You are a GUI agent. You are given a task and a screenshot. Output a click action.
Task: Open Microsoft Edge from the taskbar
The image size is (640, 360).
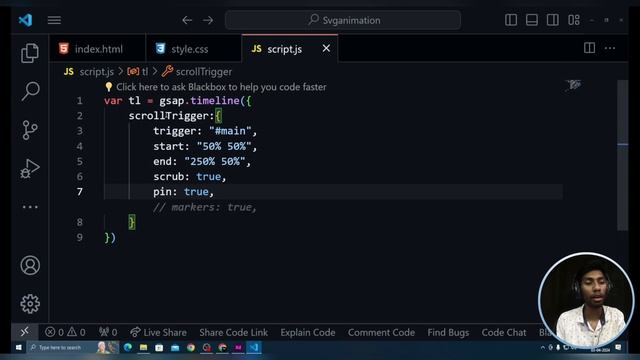click(x=128, y=347)
